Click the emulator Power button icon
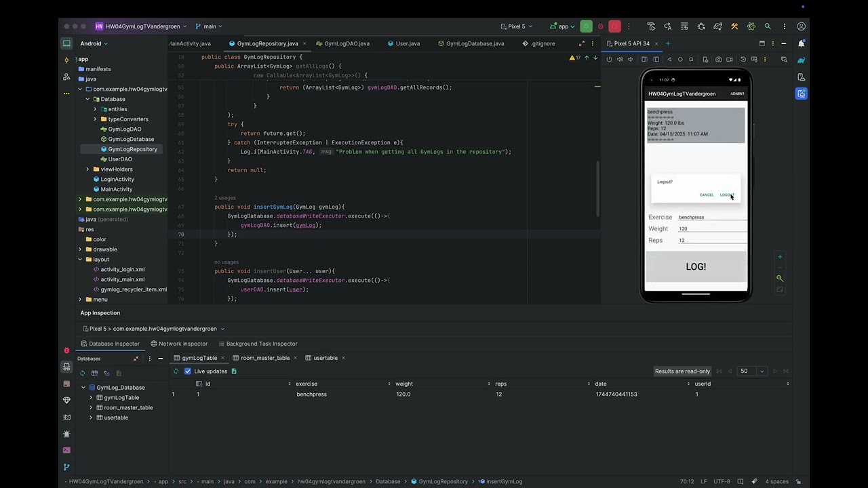Screen dimensions: 868x488 [x=609, y=60]
